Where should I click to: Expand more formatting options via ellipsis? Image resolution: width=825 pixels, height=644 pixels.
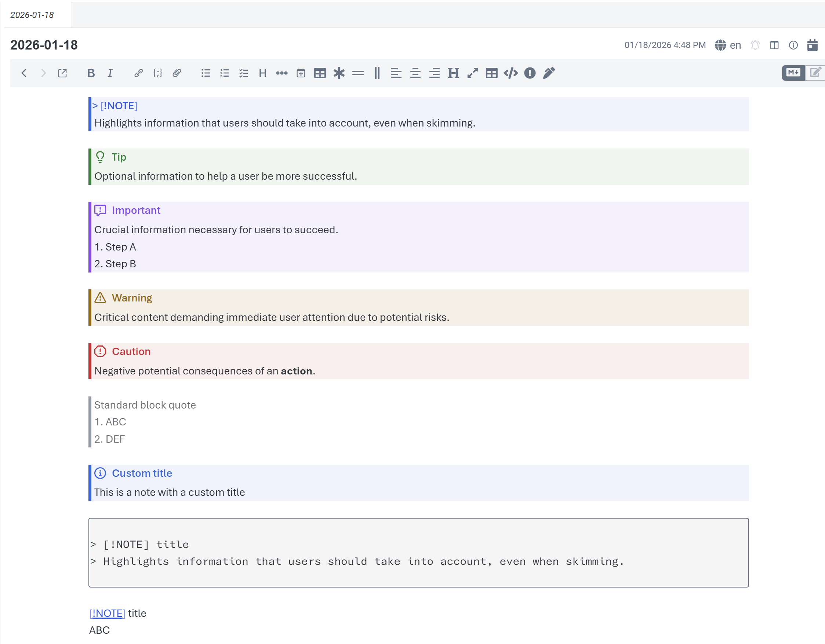tap(281, 73)
